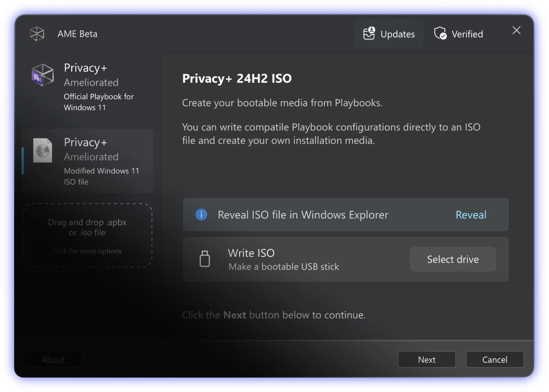
Task: Close the AME Beta window
Action: (x=516, y=31)
